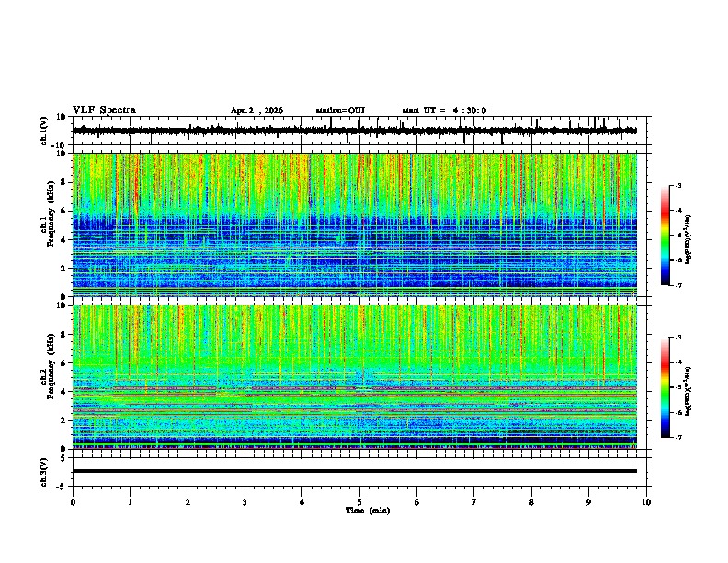The height and width of the screenshot is (563, 728).
Task: Click time axis tick label '10'
Action: pyautogui.click(x=646, y=502)
